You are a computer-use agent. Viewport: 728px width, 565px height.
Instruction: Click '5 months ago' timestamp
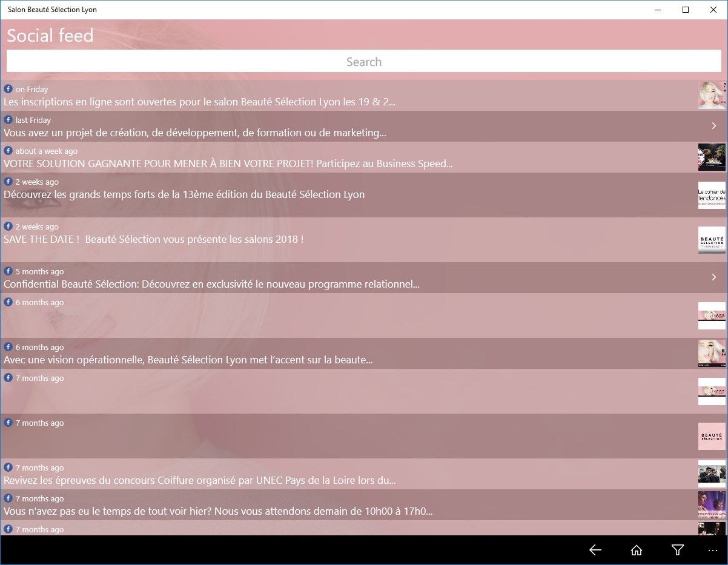(x=39, y=271)
